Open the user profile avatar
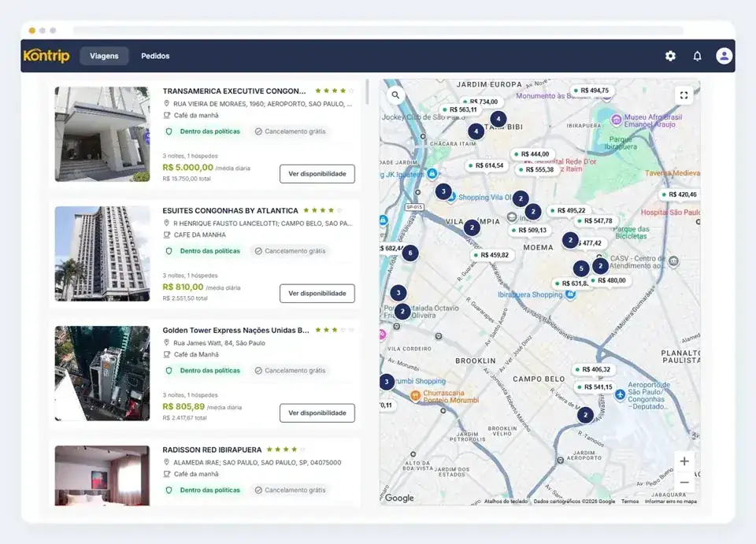This screenshot has width=756, height=544. (x=724, y=56)
